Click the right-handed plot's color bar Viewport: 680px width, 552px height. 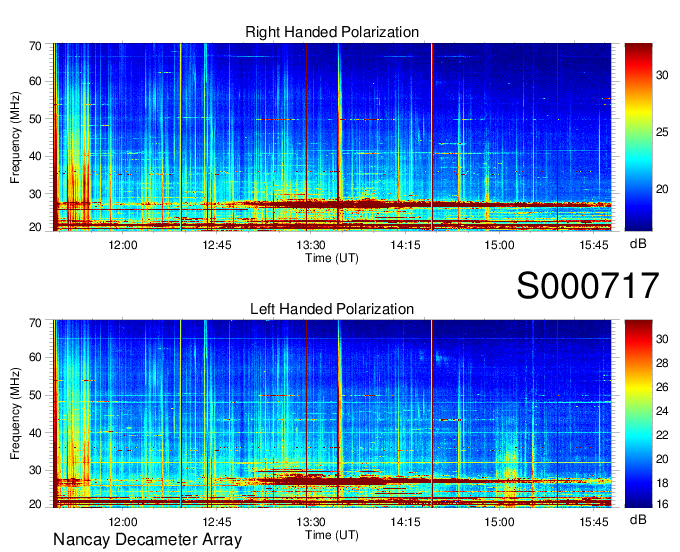[x=638, y=137]
